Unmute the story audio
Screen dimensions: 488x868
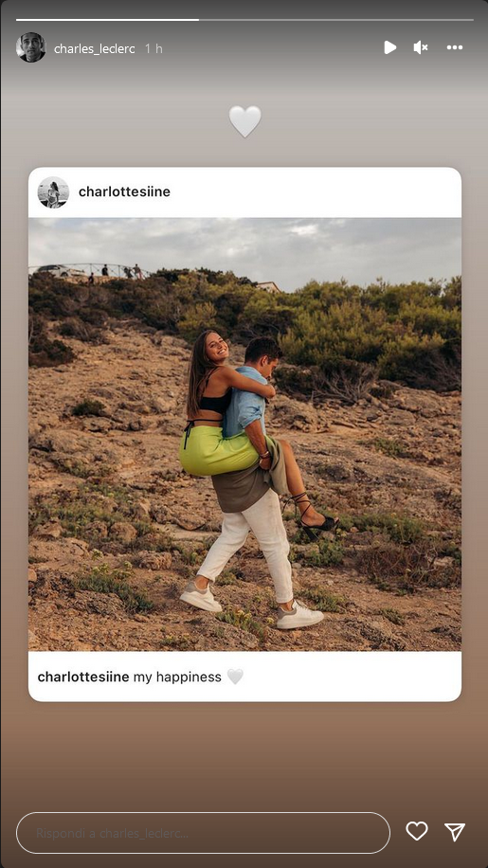(x=421, y=47)
